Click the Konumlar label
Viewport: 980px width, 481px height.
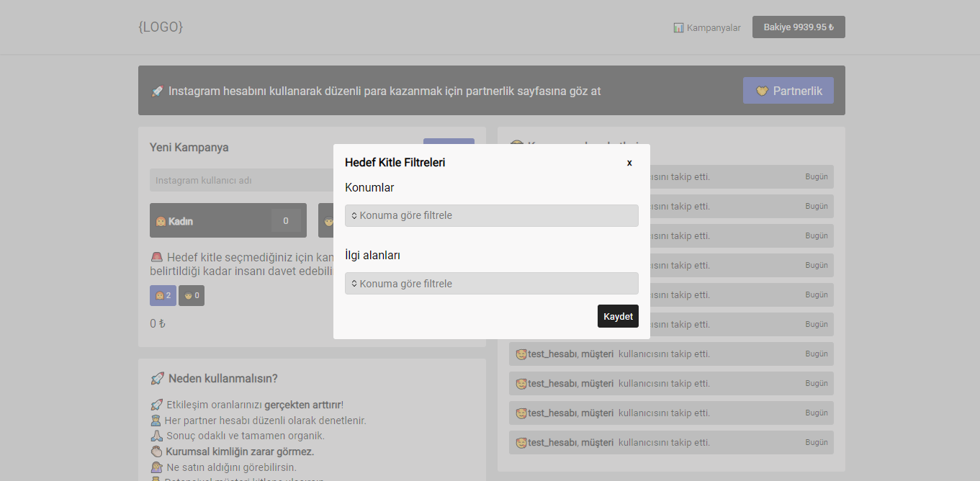(369, 188)
